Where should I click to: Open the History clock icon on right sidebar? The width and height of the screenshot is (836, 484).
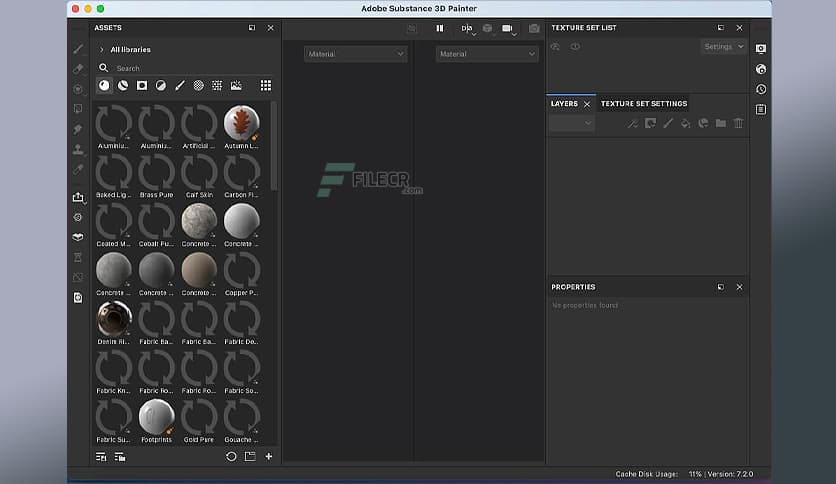click(761, 89)
